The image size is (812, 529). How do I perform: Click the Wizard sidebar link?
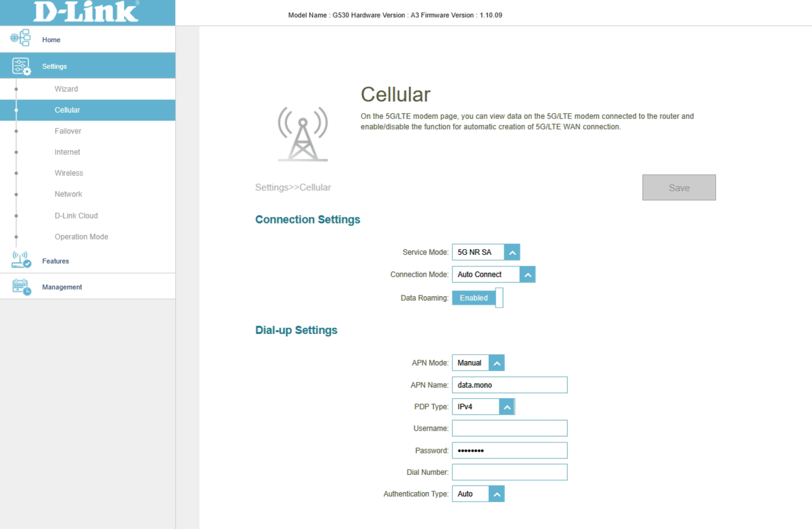tap(66, 89)
